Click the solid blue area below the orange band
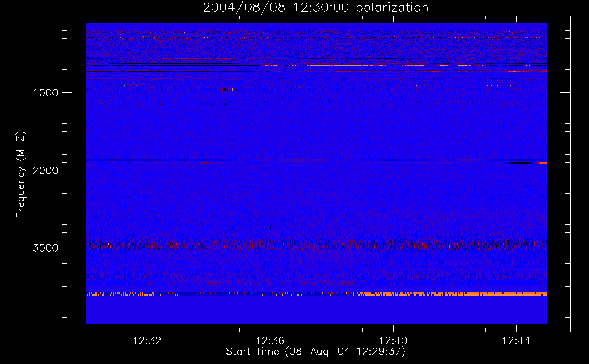The height and width of the screenshot is (364, 589). click(x=316, y=310)
